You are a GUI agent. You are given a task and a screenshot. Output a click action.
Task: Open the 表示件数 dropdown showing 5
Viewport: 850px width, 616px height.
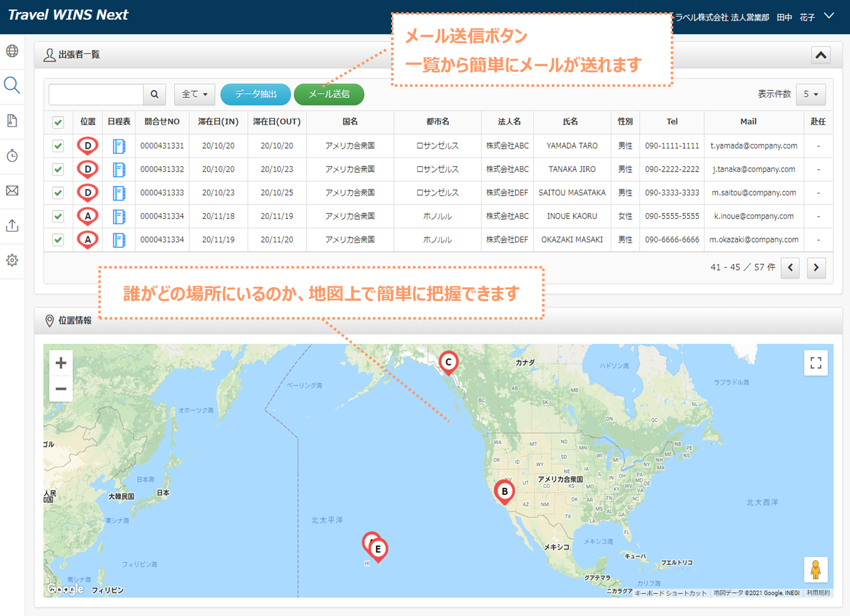(811, 94)
